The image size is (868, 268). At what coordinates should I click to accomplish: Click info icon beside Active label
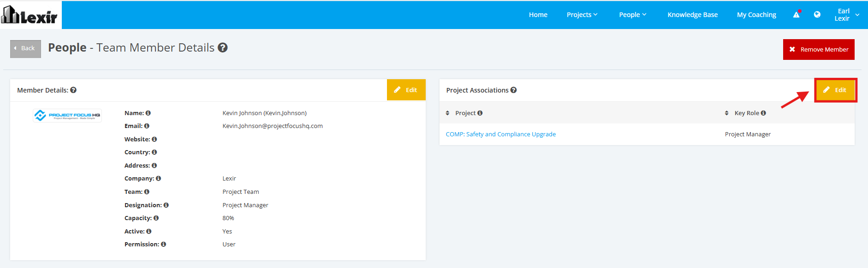coord(149,231)
